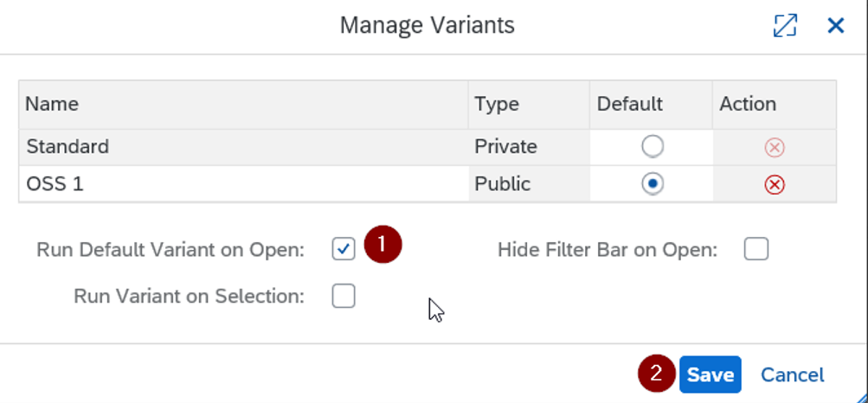This screenshot has width=868, height=403.
Task: Uncheck Run Default Variant on Open
Action: (344, 249)
